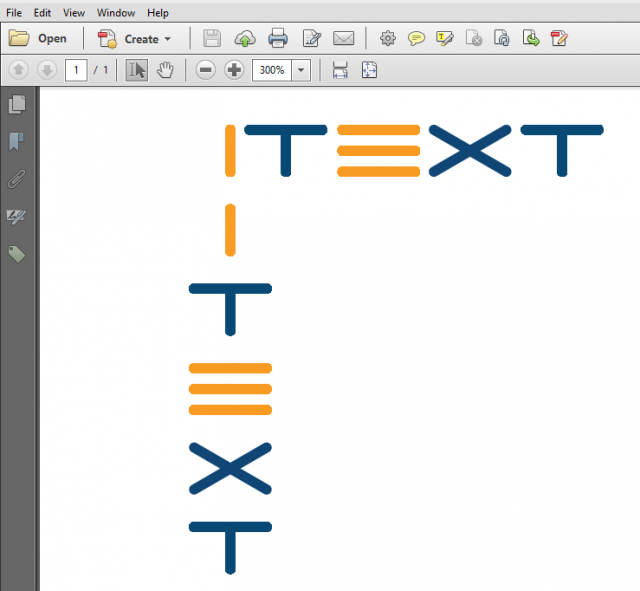Expand the Create dropdown arrow
Screen dimensions: 640x591
point(167,39)
